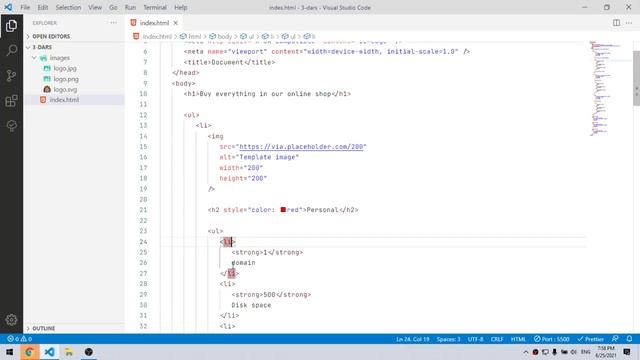Screen dimensions: 640x360
Task: Click the ENG language indicator in the taskbar
Action: click(x=585, y=352)
